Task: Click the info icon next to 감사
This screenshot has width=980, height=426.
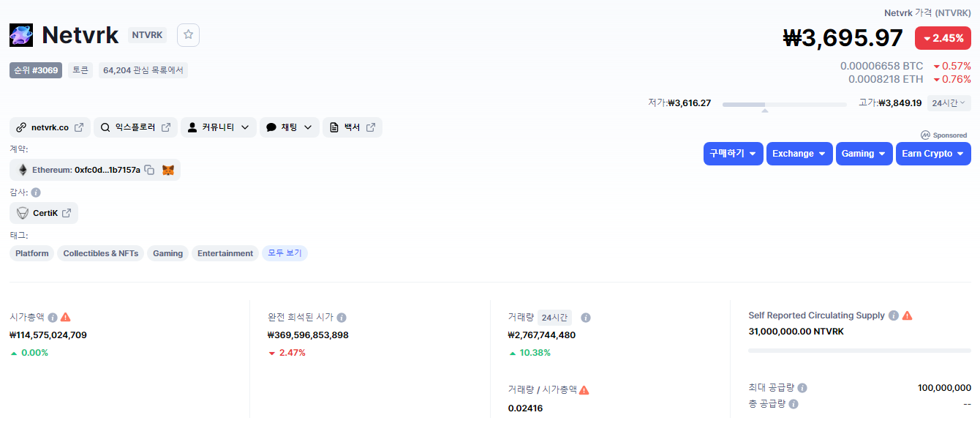Action: [36, 193]
